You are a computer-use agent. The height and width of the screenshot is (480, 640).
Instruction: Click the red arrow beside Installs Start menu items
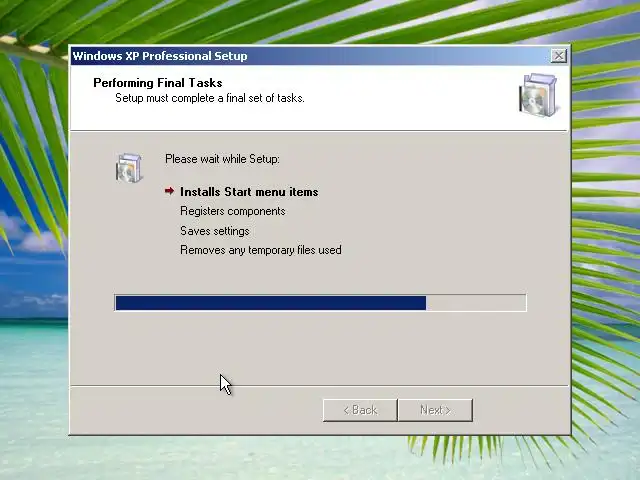coord(169,191)
